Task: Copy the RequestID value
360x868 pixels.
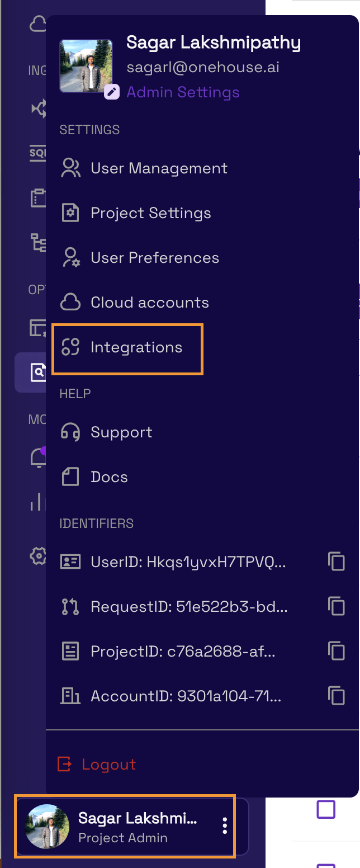Action: tap(336, 606)
